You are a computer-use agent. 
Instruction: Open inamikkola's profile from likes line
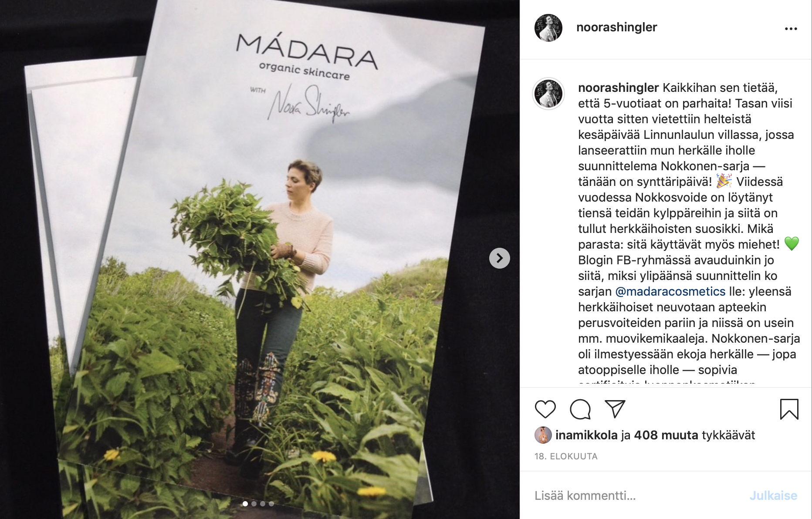pos(586,435)
